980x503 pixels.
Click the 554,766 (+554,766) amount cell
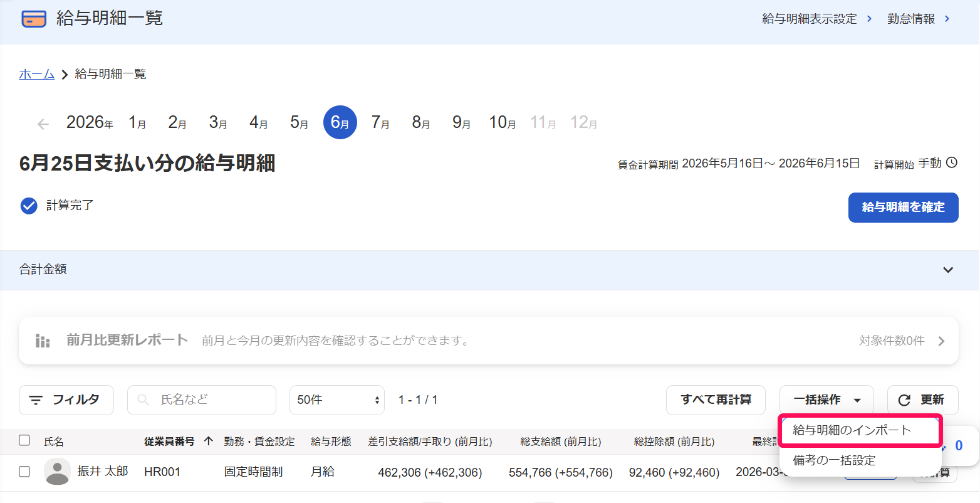[x=561, y=472]
